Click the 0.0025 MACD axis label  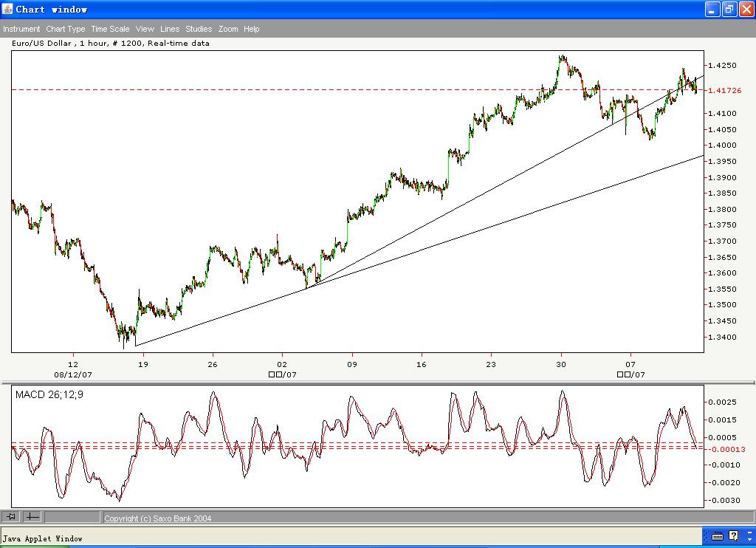point(724,402)
